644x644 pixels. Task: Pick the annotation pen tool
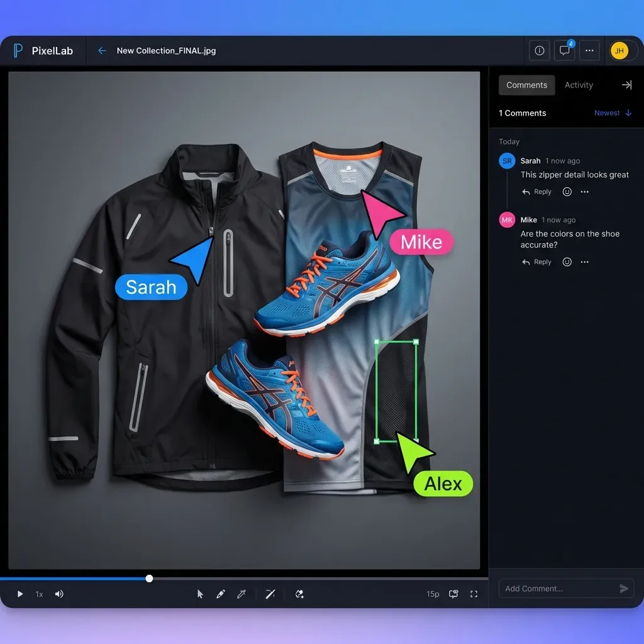(x=221, y=594)
